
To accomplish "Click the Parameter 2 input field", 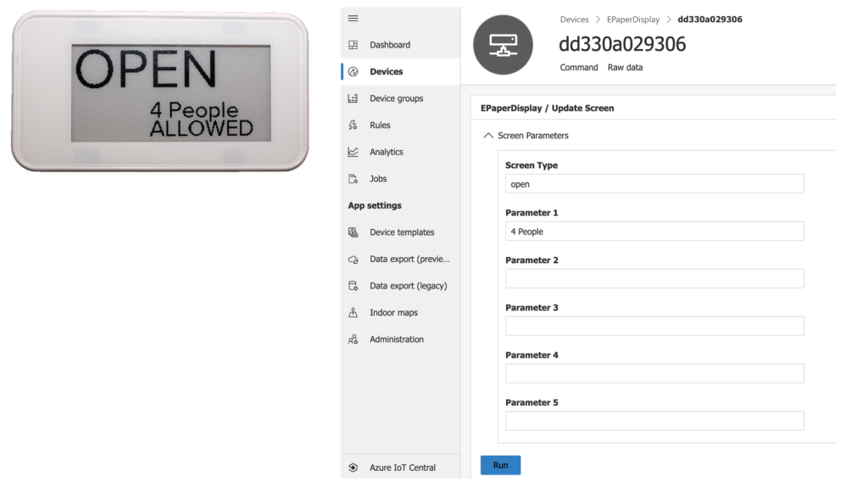I will (x=654, y=278).
